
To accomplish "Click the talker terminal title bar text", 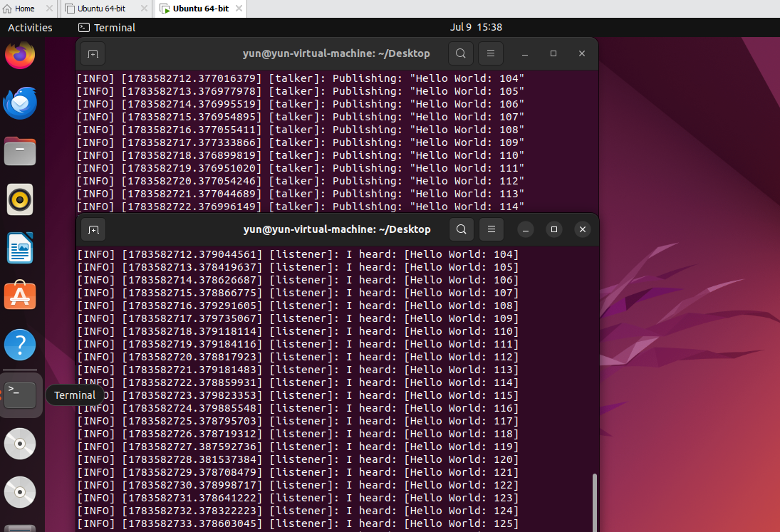I will coord(336,53).
